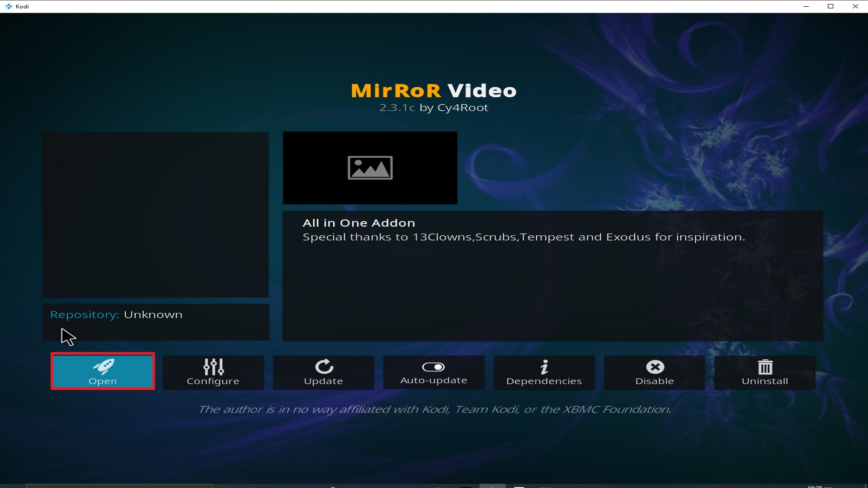Click the screenshot placeholder thumbnail
Image resolution: width=868 pixels, height=488 pixels.
[x=370, y=168]
